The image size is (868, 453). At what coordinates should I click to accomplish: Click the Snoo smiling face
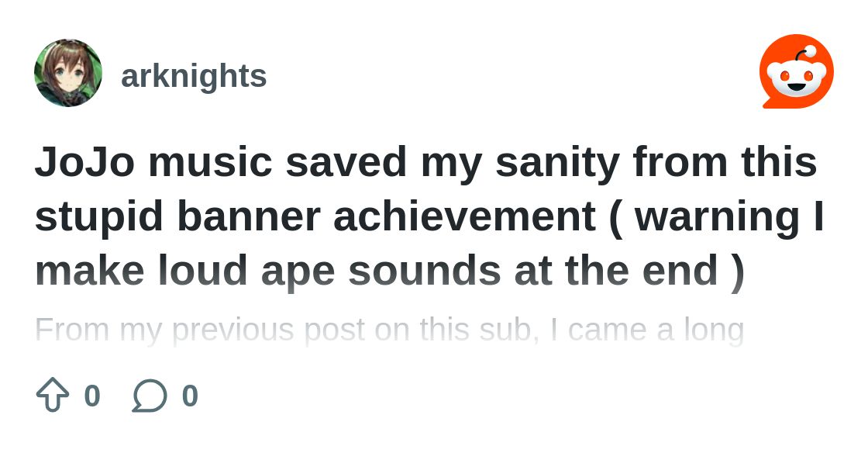[x=797, y=81]
